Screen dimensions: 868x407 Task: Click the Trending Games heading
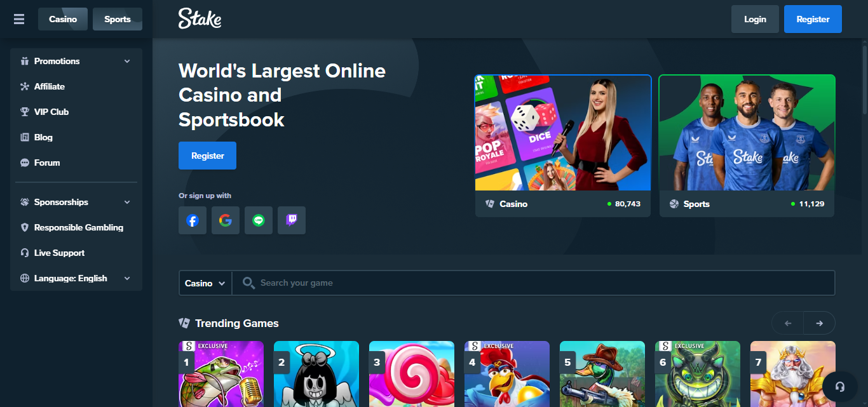237,323
